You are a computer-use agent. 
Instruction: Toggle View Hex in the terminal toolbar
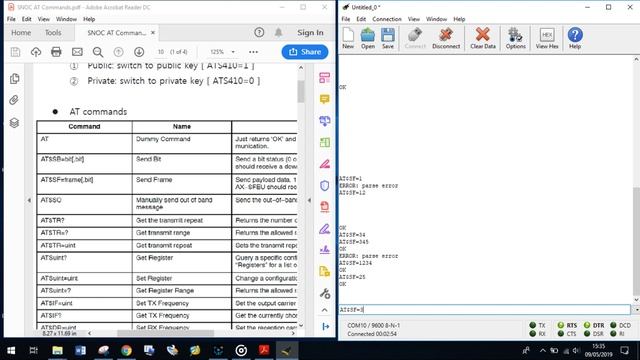[x=547, y=38]
